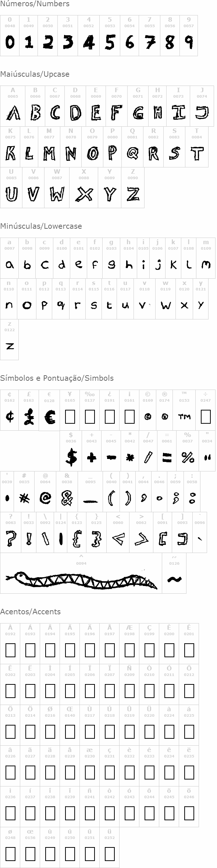
Task: Select the tilde glyph cell
Action: point(174,573)
